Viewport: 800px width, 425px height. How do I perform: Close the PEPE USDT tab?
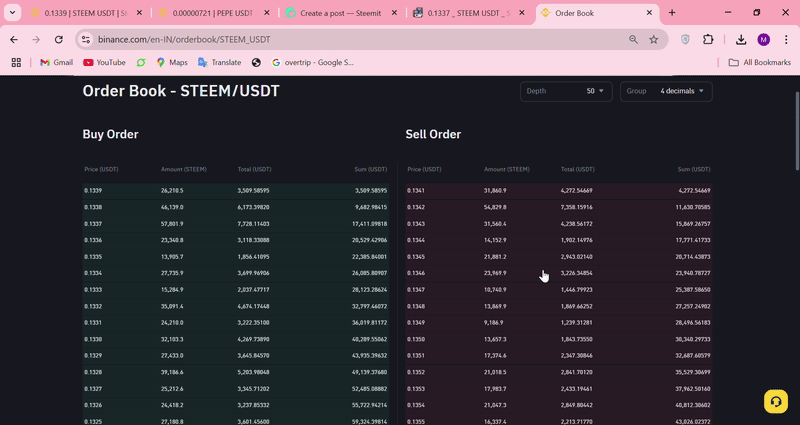tap(267, 13)
